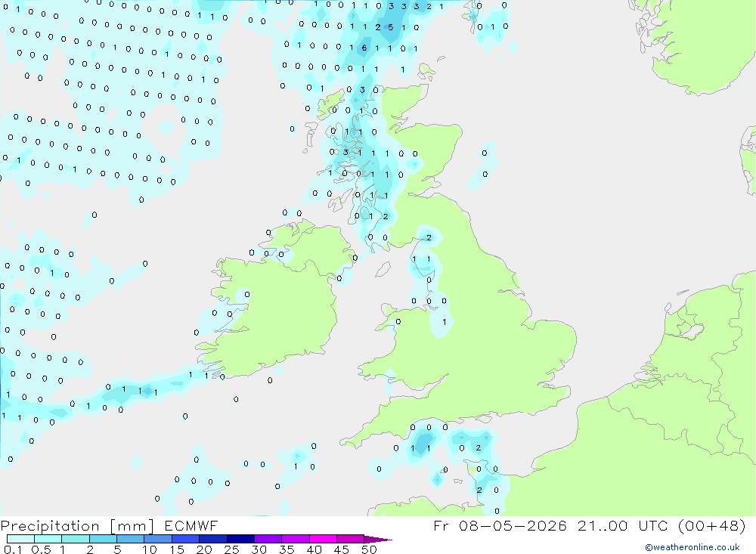The width and height of the screenshot is (756, 554).
Task: Pick the 30–35 mm legend color swatch
Action: pyautogui.click(x=268, y=539)
